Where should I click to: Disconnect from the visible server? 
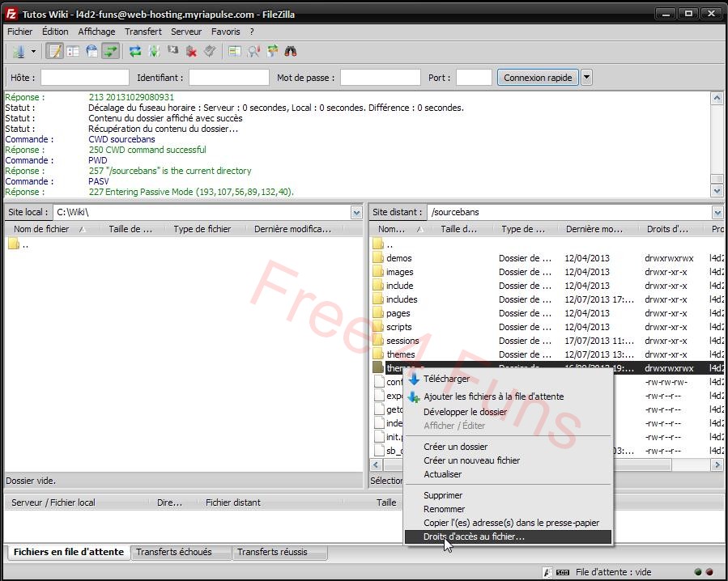click(190, 51)
